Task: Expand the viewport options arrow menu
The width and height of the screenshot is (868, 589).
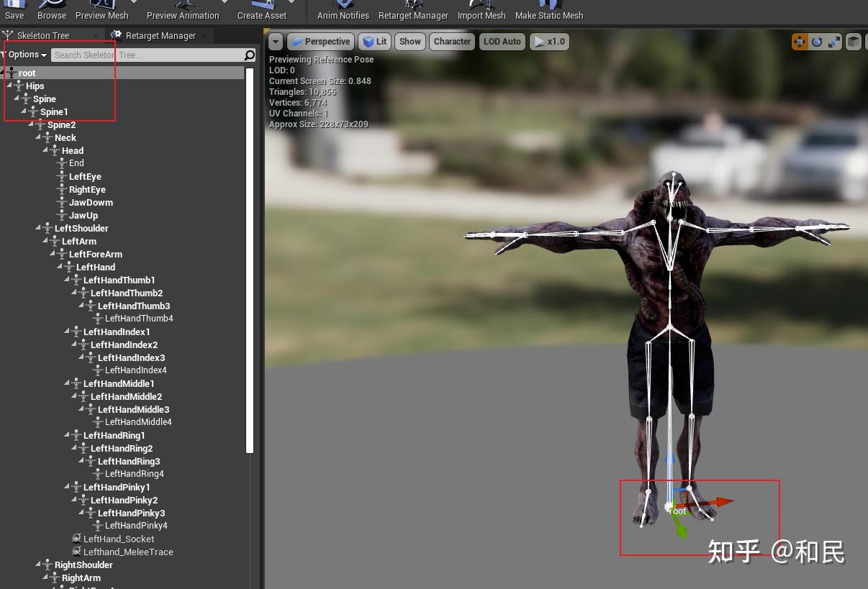Action: tap(276, 41)
